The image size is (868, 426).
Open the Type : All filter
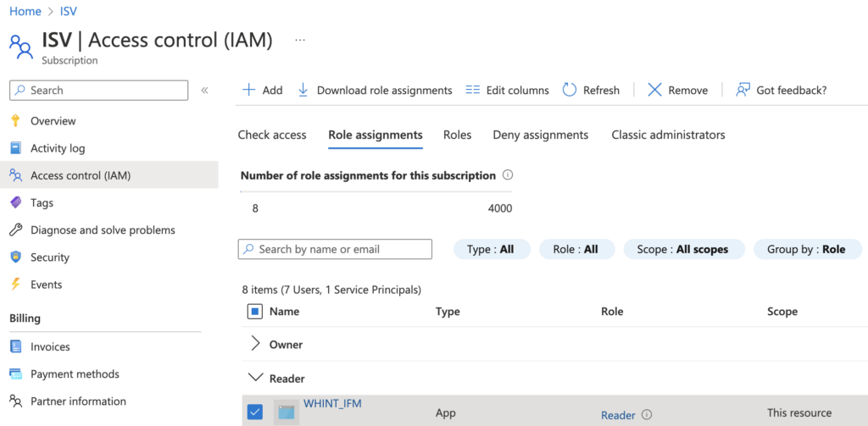coord(492,250)
